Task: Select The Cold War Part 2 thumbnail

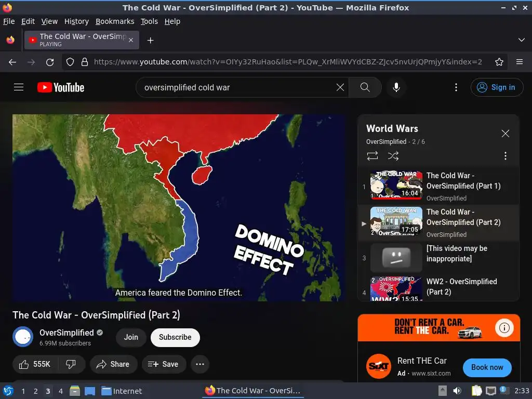Action: pyautogui.click(x=396, y=221)
